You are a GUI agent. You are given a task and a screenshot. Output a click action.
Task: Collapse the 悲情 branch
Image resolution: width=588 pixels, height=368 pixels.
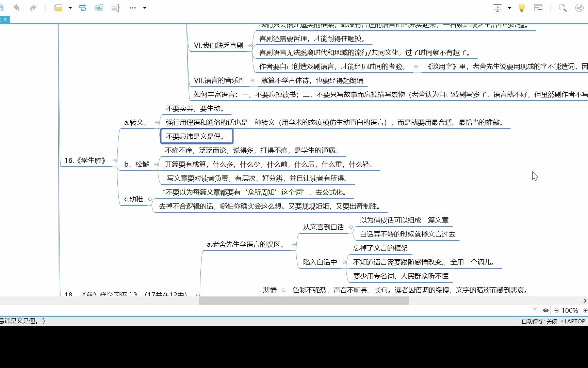pos(283,290)
